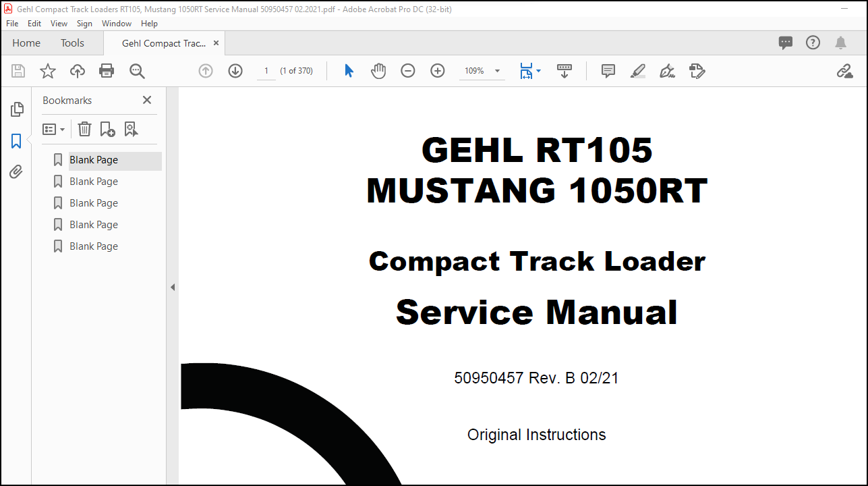868x486 pixels.
Task: Click the 'MUSTANG 1050RT' title text
Action: [537, 190]
